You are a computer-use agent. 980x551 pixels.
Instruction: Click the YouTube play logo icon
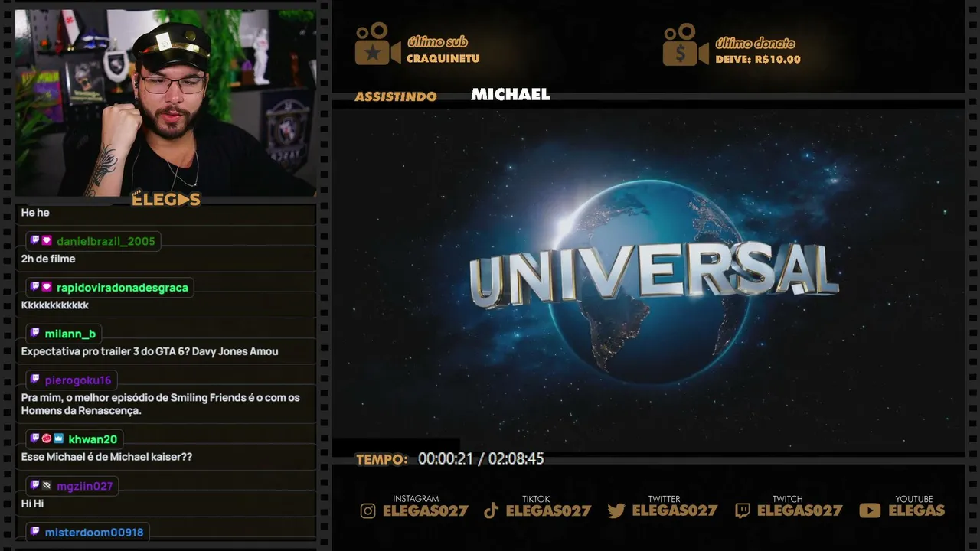tap(870, 510)
